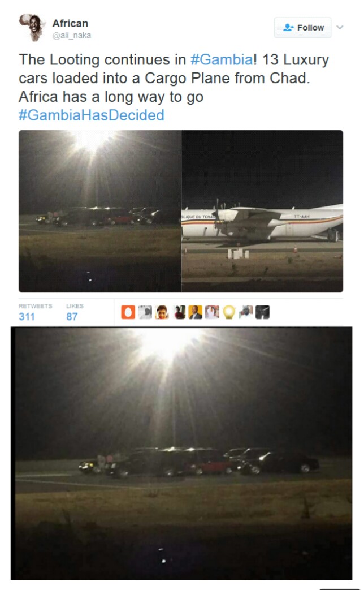The width and height of the screenshot is (364, 590).
Task: Open the African display name
Action: 70,23
